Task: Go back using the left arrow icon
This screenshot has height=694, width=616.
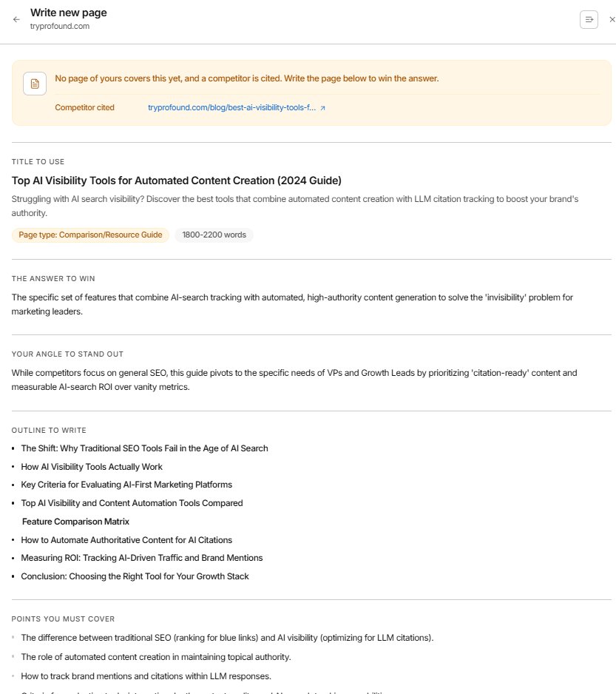Action: (16, 19)
